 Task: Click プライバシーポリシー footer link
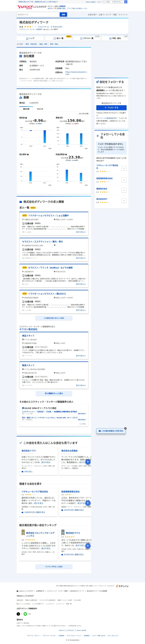coord(33,636)
